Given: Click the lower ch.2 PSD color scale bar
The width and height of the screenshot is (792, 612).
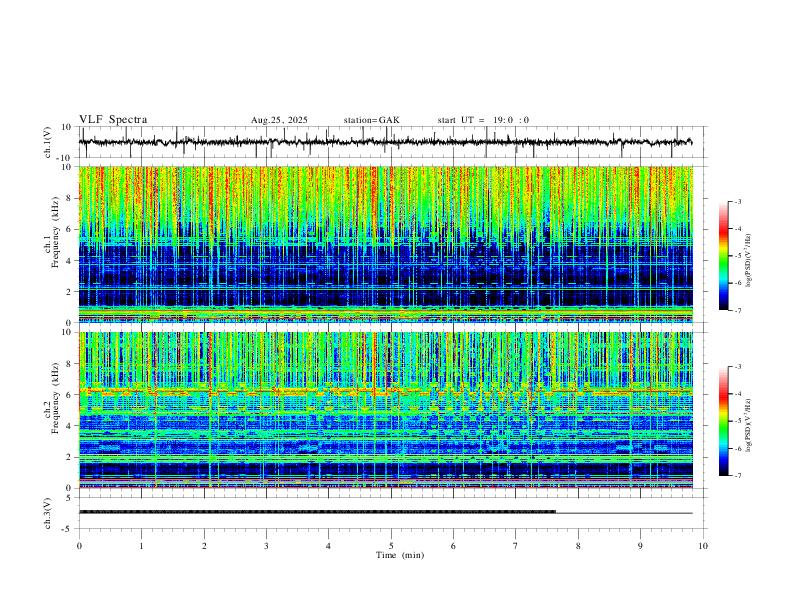Looking at the screenshot, I should 723,421.
